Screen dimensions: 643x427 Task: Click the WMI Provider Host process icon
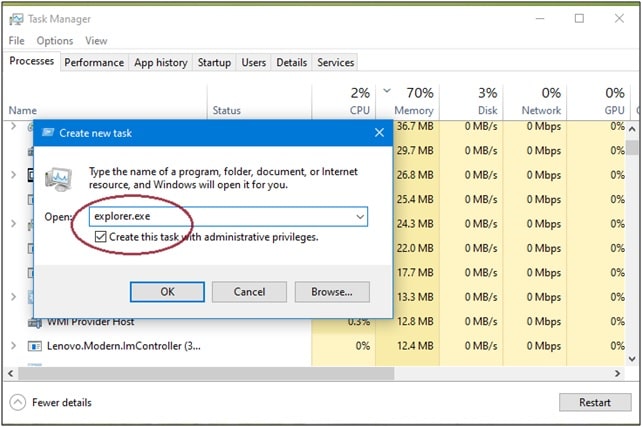pyautogui.click(x=35, y=324)
